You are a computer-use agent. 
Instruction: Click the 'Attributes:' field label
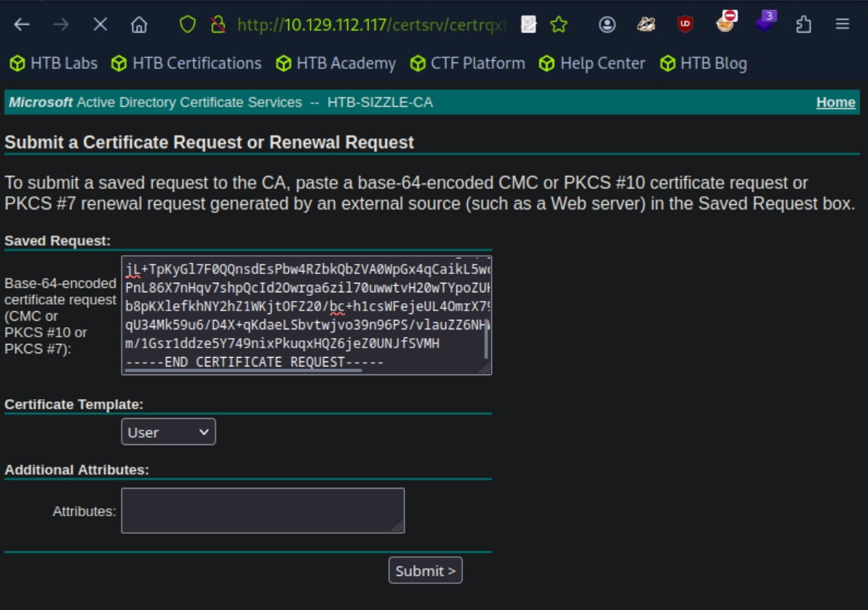84,512
